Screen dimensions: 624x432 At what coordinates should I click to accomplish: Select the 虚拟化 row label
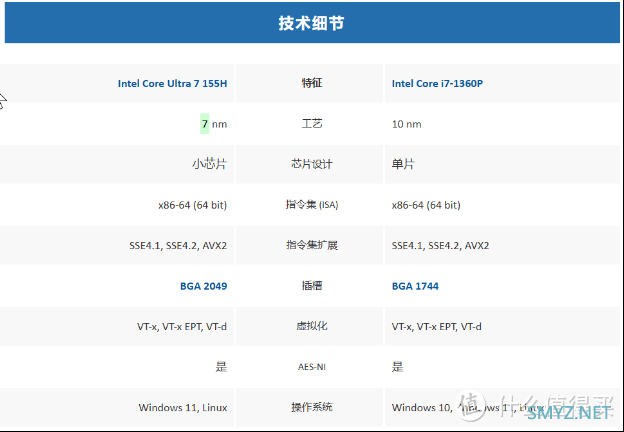pyautogui.click(x=312, y=326)
